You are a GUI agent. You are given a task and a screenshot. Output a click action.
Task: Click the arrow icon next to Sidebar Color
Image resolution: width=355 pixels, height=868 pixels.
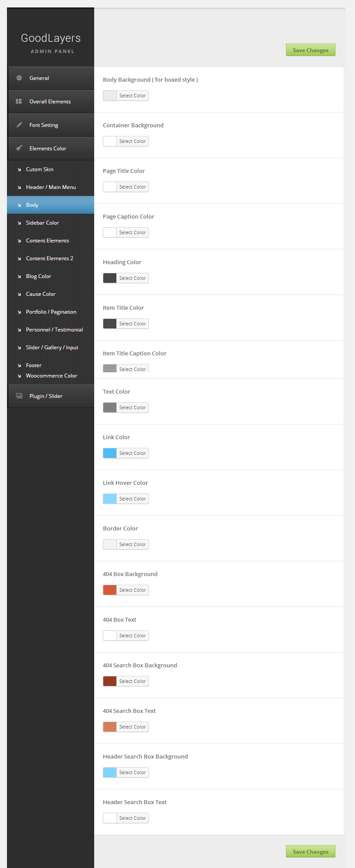point(19,223)
